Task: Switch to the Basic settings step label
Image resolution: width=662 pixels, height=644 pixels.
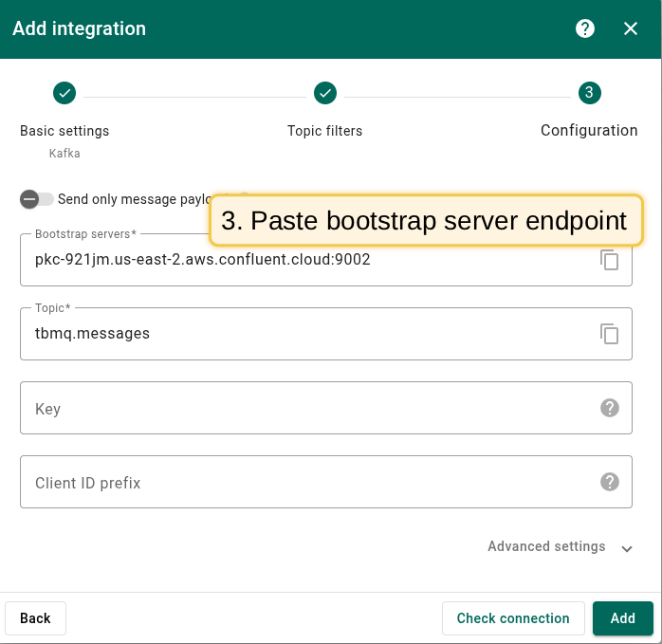Action: point(64,131)
